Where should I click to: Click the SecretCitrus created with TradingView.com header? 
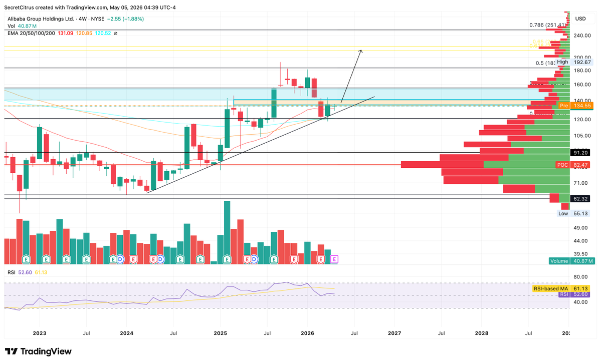tap(90, 8)
